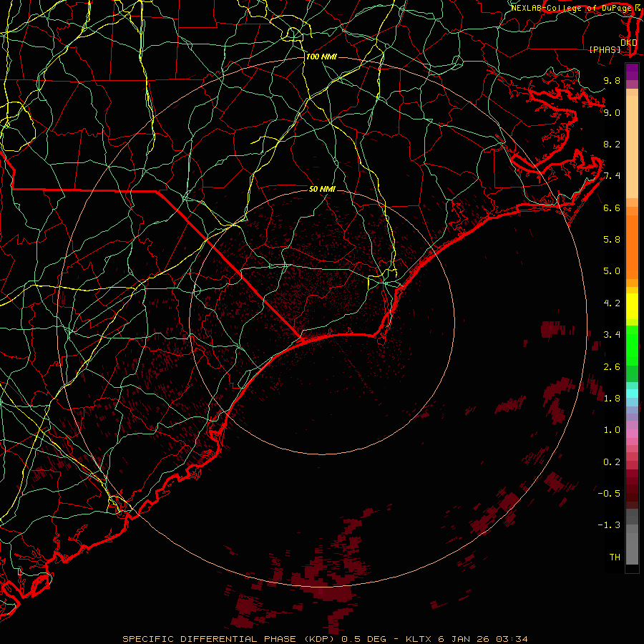Click the NEXLAB-College of DuPage label
This screenshot has width=644, height=644.
[x=572, y=8]
